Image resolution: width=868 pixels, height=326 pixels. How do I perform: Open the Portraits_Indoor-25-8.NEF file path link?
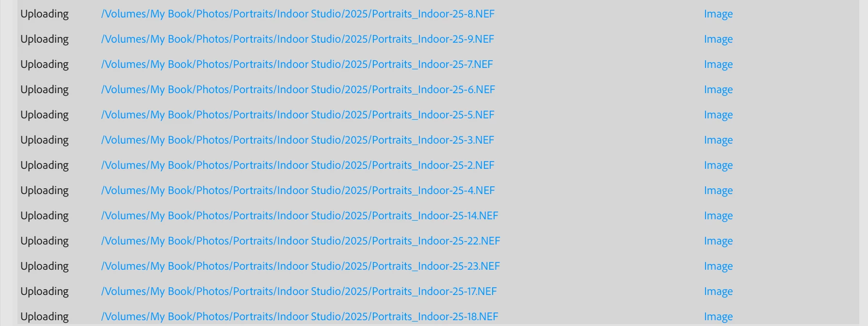[298, 14]
